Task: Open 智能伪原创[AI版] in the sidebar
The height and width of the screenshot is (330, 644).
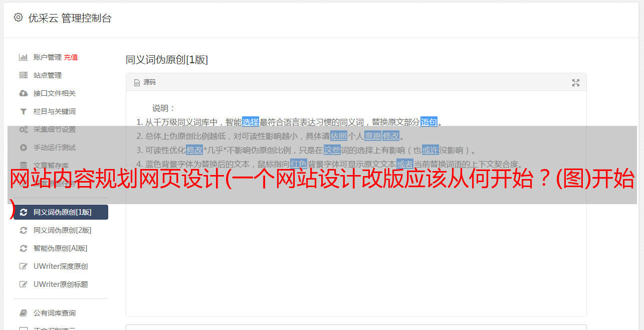Action: [x=61, y=248]
